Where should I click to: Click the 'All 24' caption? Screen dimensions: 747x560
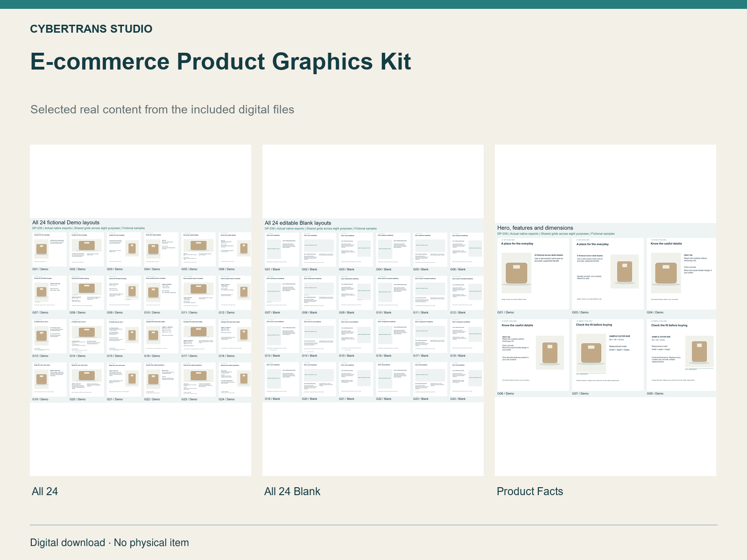[x=45, y=491]
